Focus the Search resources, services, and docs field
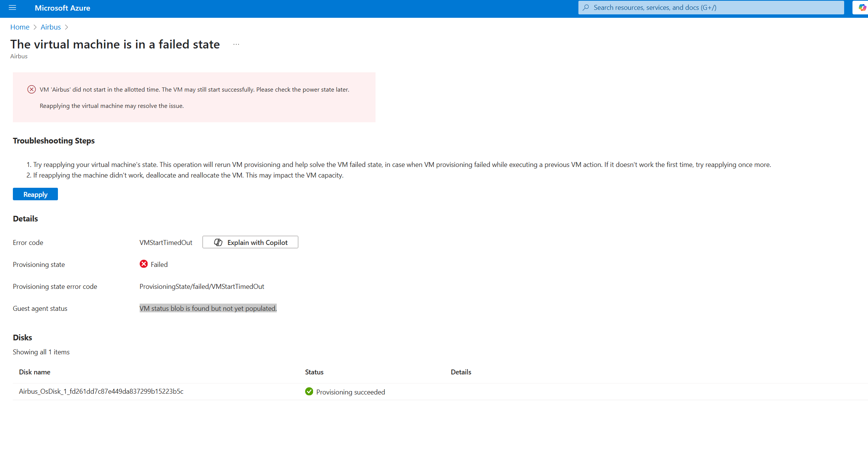Screen dimensions: 868x463 coord(711,8)
